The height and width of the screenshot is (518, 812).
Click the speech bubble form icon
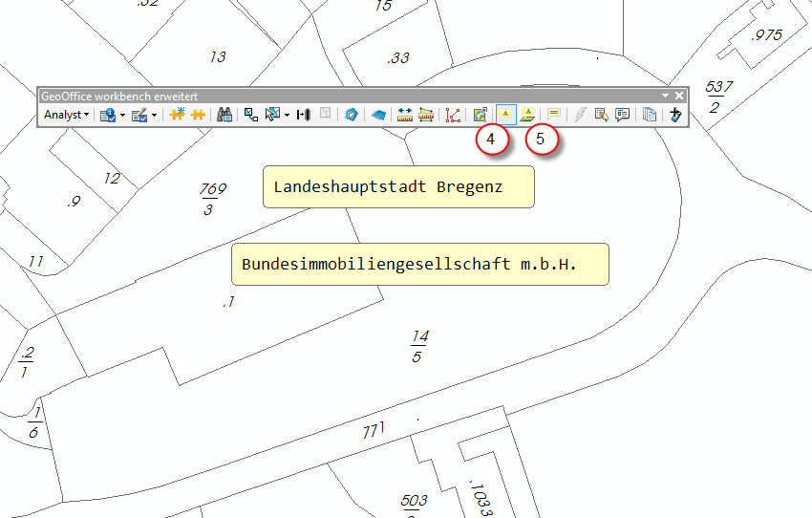(622, 115)
